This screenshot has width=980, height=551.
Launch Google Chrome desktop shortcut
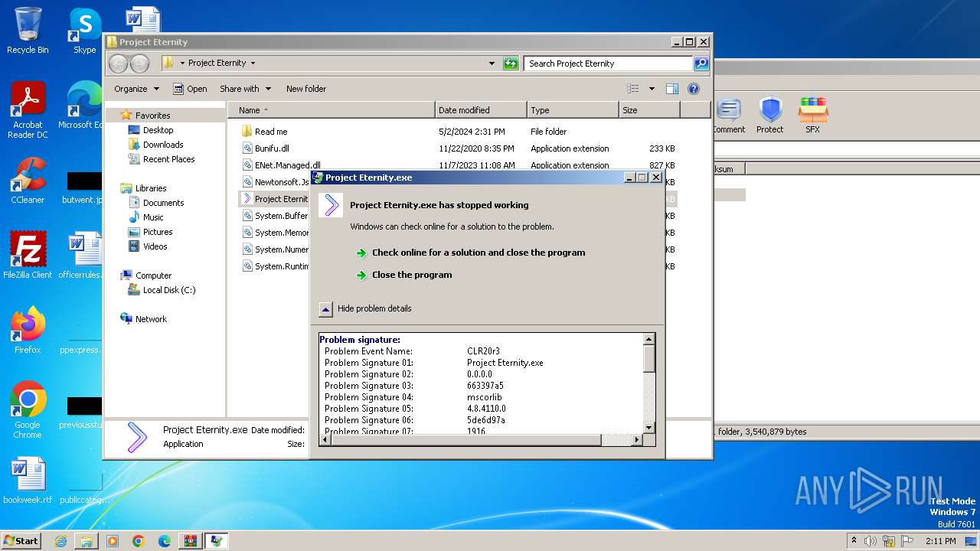point(28,410)
